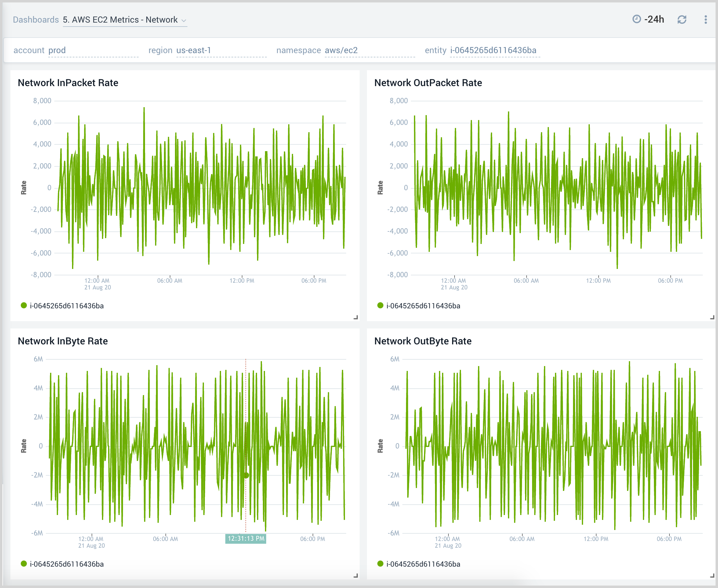Click the -24h time range label

[654, 19]
